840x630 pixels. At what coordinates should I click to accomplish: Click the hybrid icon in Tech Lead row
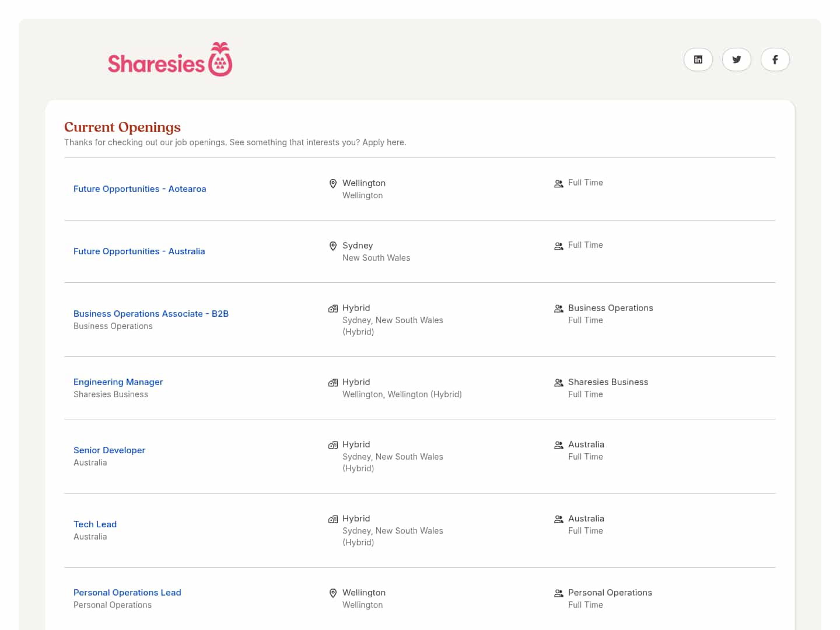(333, 519)
